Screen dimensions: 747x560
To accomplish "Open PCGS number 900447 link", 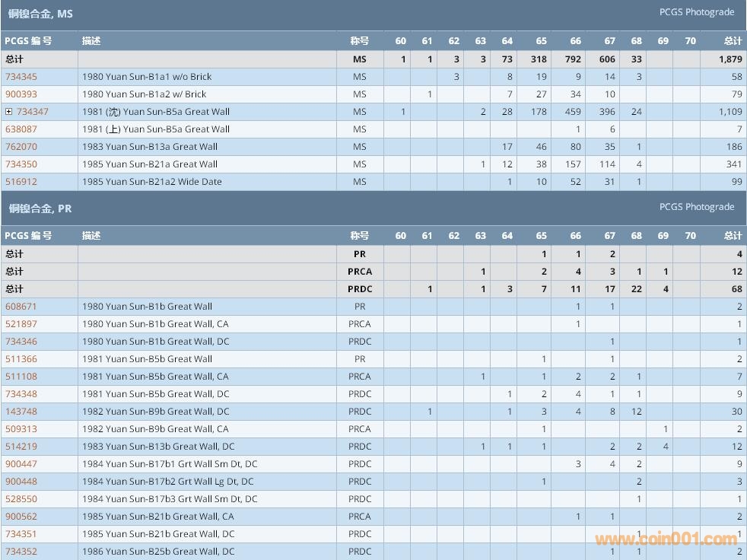I will coord(21,464).
